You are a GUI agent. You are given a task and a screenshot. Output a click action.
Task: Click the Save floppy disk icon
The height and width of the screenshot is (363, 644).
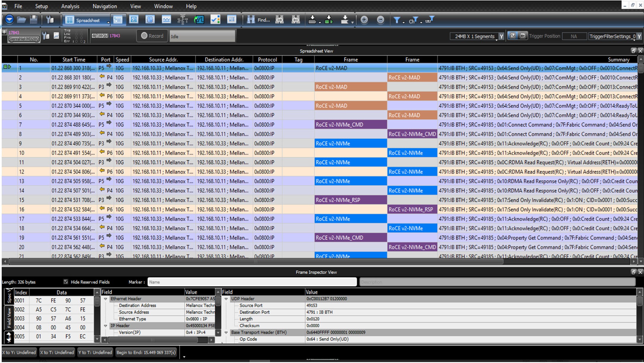click(x=34, y=20)
